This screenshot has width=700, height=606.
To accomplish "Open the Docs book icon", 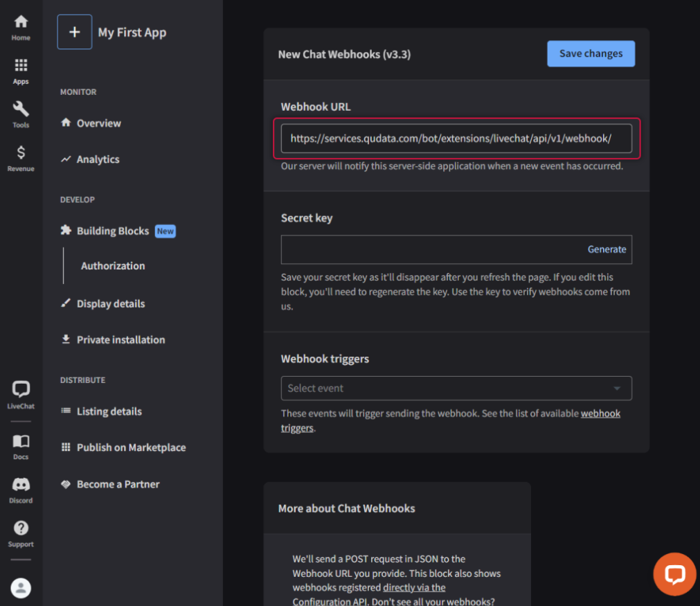I will [21, 442].
